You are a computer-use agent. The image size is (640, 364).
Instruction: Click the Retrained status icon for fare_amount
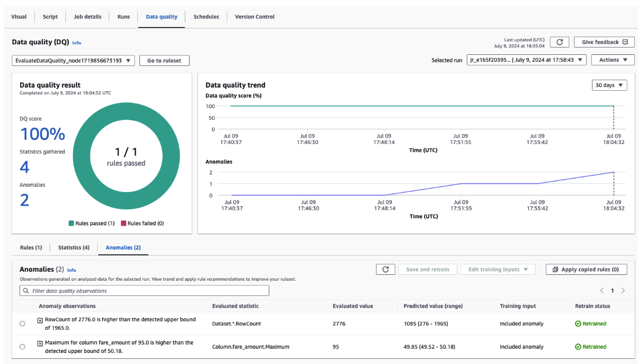click(578, 347)
